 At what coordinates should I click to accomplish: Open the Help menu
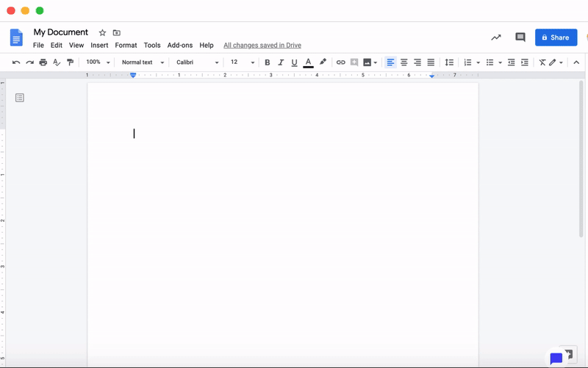click(x=207, y=46)
